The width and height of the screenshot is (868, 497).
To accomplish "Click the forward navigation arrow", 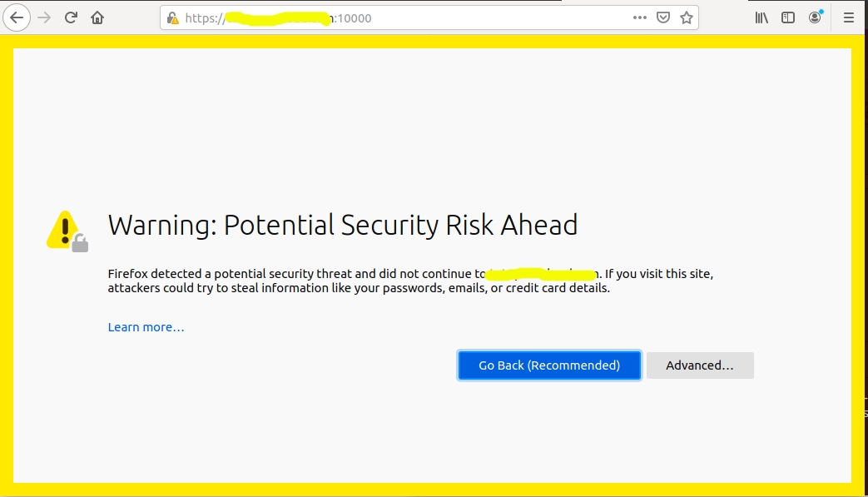I will (x=44, y=17).
